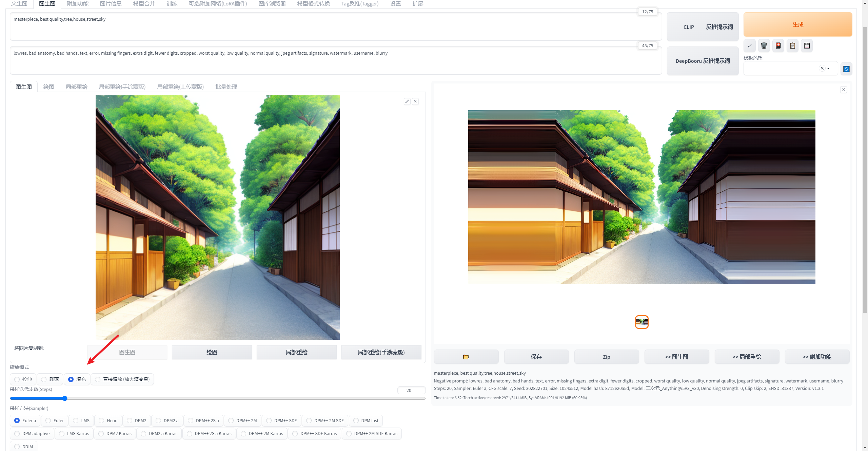Select 直接缩放 (放大潜变量) resize option
This screenshot has height=451, width=868.
point(98,379)
